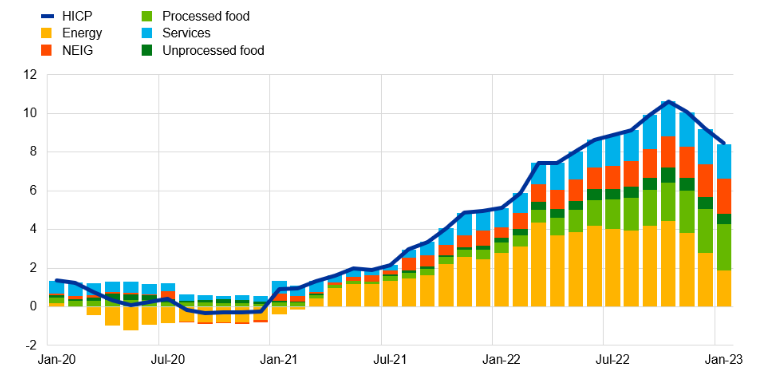Screen dimensions: 767x381
Task: Select the Unprocessed food legend label
Action: click(x=213, y=50)
